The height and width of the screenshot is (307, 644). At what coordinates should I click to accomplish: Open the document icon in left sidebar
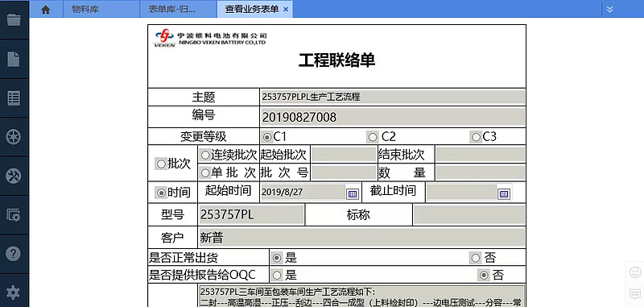coord(14,59)
